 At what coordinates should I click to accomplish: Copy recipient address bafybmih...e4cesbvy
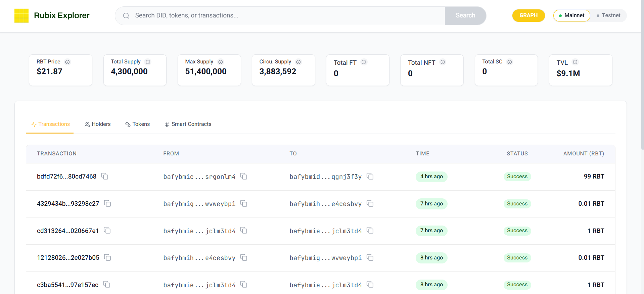point(370,203)
